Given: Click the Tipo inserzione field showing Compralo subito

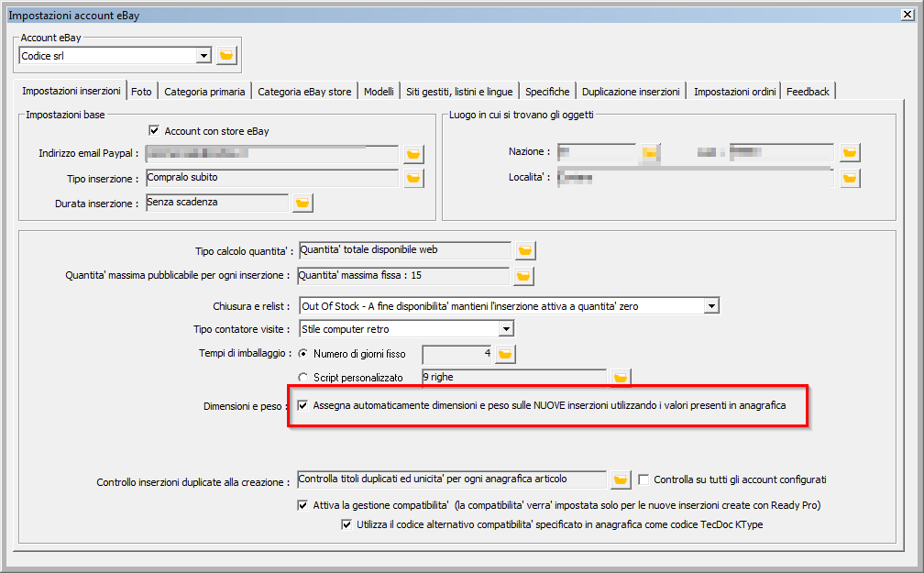Looking at the screenshot, I should pos(272,178).
